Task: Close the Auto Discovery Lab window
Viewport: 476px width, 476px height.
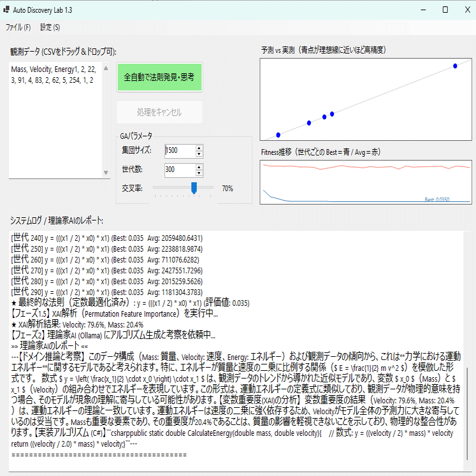Action: 467,10
